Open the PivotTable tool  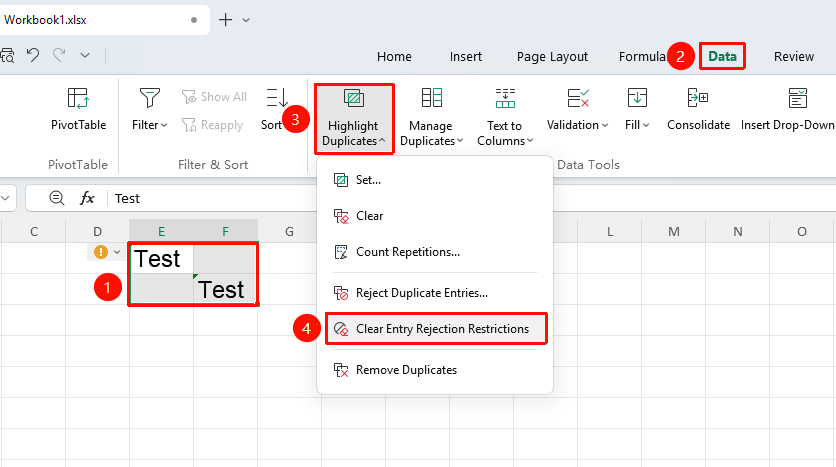point(78,109)
